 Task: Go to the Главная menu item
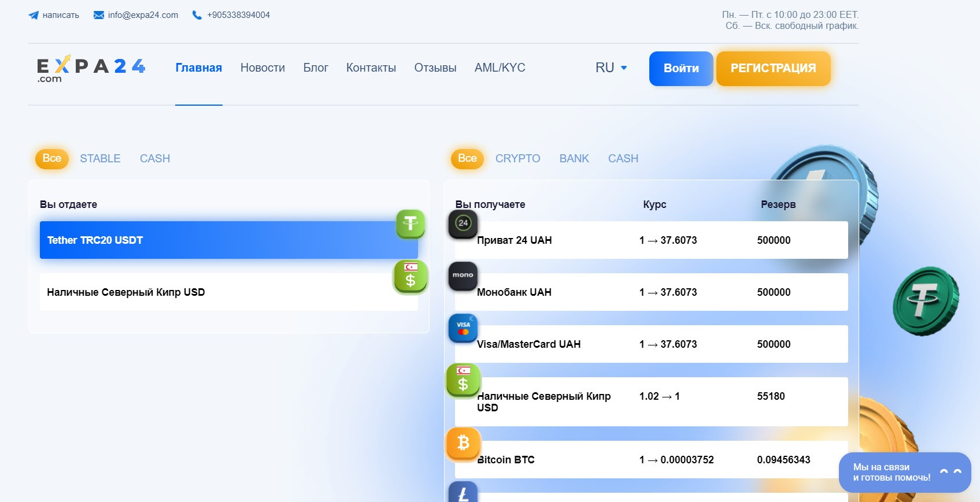click(199, 68)
